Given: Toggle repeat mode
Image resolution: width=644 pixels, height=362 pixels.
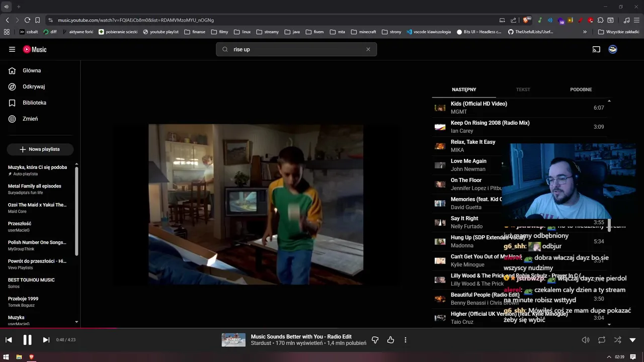Looking at the screenshot, I should [602, 340].
